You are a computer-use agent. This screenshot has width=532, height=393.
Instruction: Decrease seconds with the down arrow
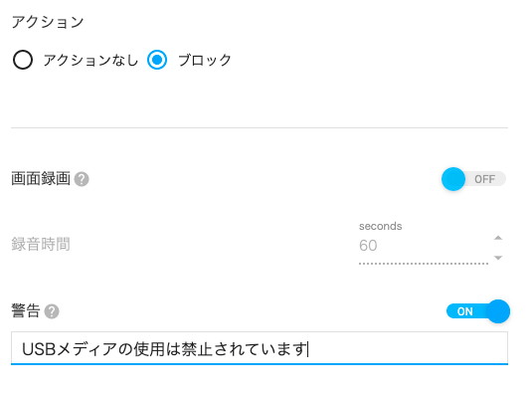pos(498,258)
